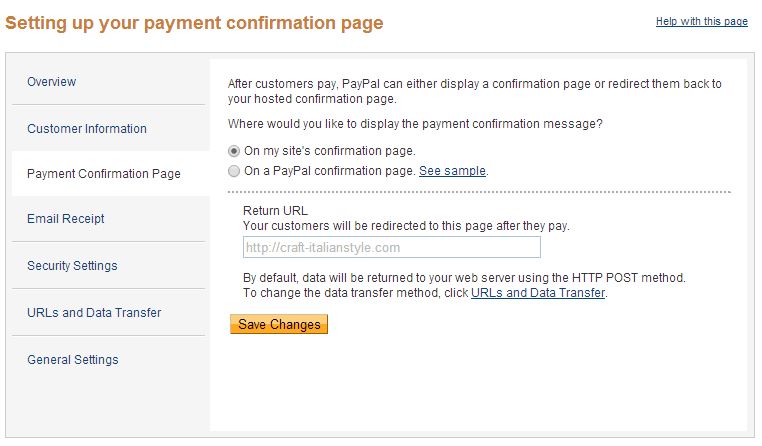Click the 'On my site's confirmation page' label text

329,151
